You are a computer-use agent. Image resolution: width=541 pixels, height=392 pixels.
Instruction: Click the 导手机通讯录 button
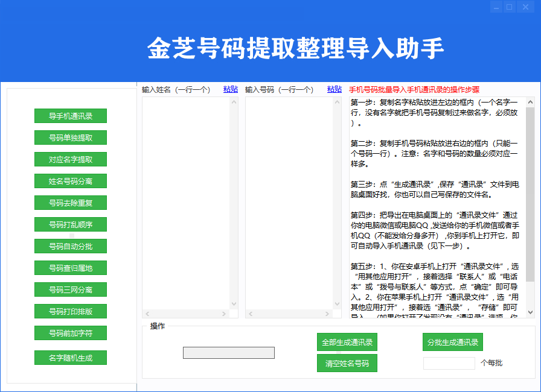coord(70,116)
